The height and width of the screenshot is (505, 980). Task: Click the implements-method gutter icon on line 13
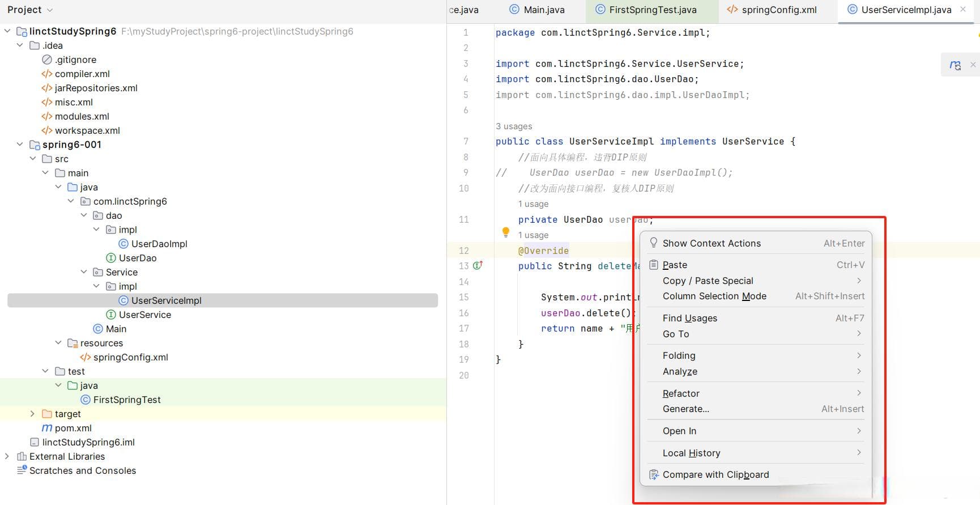(x=478, y=265)
